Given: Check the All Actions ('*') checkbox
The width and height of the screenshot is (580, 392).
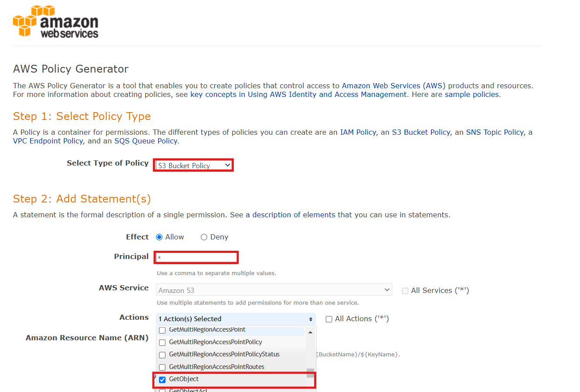Looking at the screenshot, I should [x=329, y=319].
